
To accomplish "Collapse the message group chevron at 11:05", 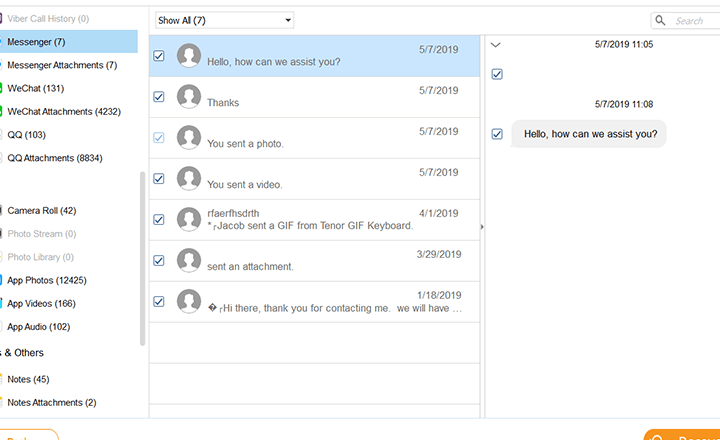I will click(x=495, y=45).
